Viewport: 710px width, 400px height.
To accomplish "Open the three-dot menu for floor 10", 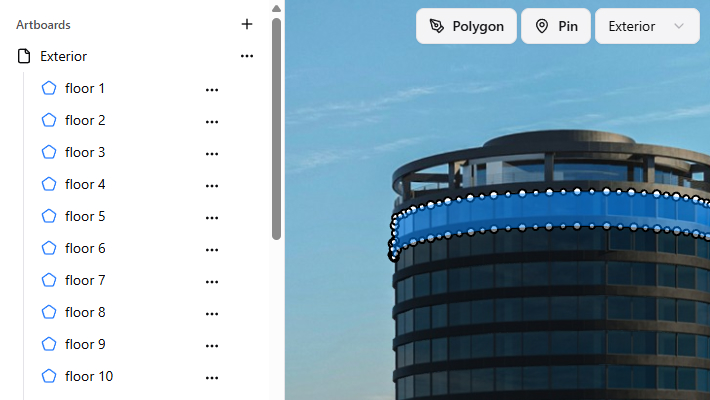I will 212,378.
